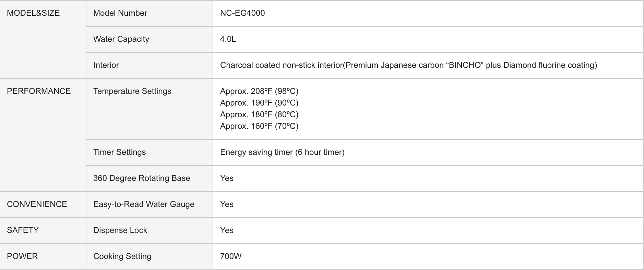Click the Interior row label
644x270 pixels.
(x=106, y=65)
